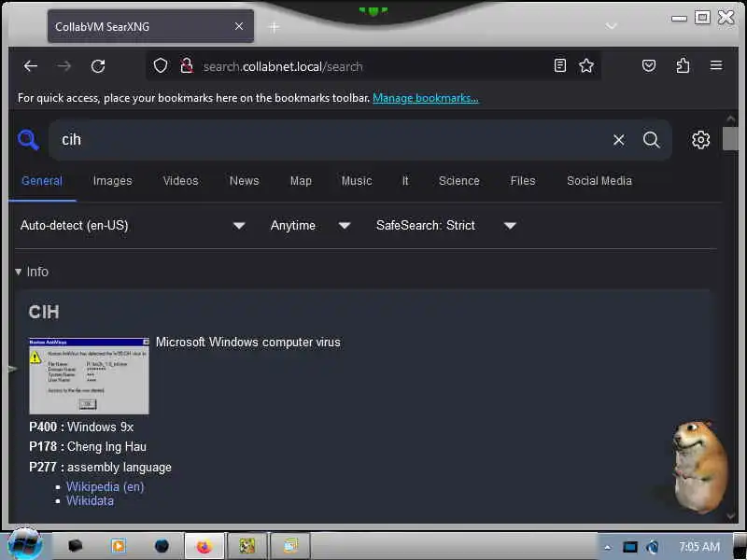Switch to Images tab
Image resolution: width=747 pixels, height=560 pixels.
(112, 181)
